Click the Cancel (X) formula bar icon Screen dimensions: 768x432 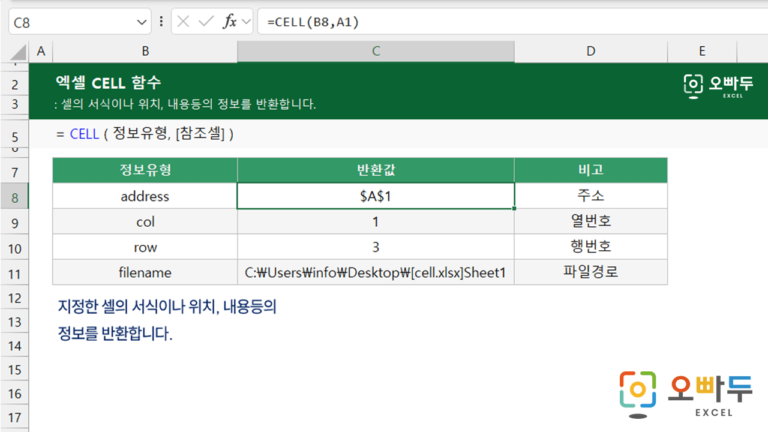pos(183,22)
